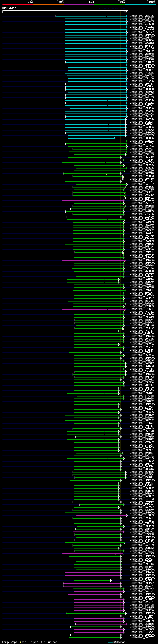
Task: Open the UniRef100_Q9FTT3 entry
Action: click(142, 84)
